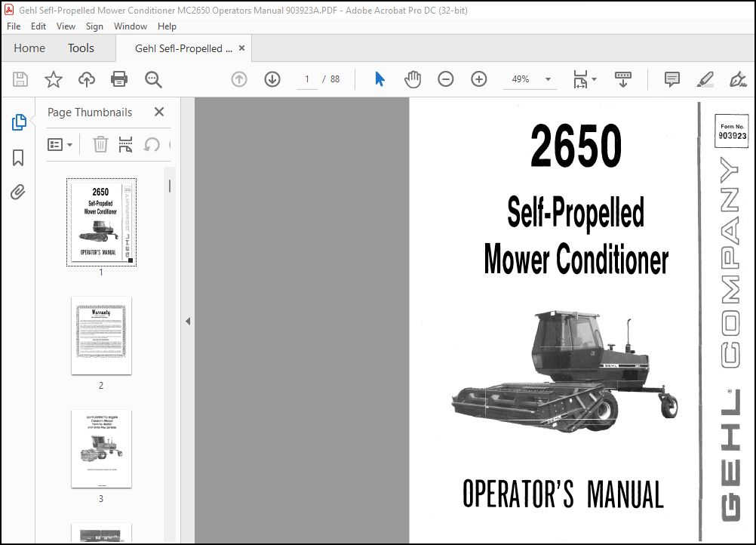Screen dimensions: 756x545
Task: Open the Sign document tool
Action: (x=738, y=79)
